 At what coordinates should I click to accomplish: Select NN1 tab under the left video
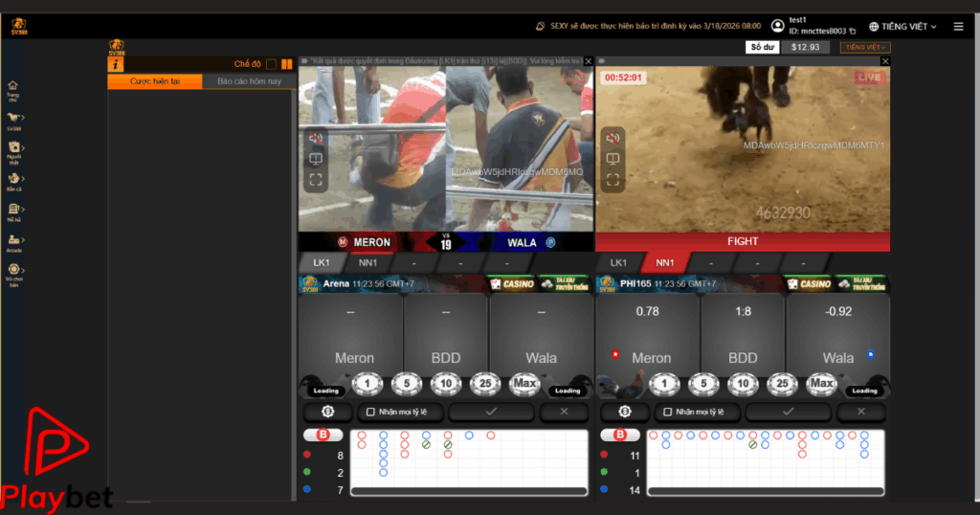368,262
